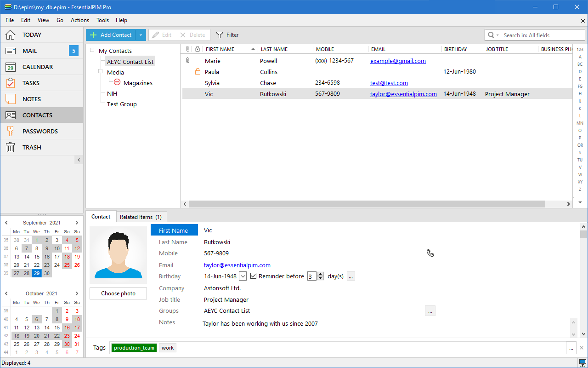Open the Birthday date picker dropdown

click(x=243, y=276)
